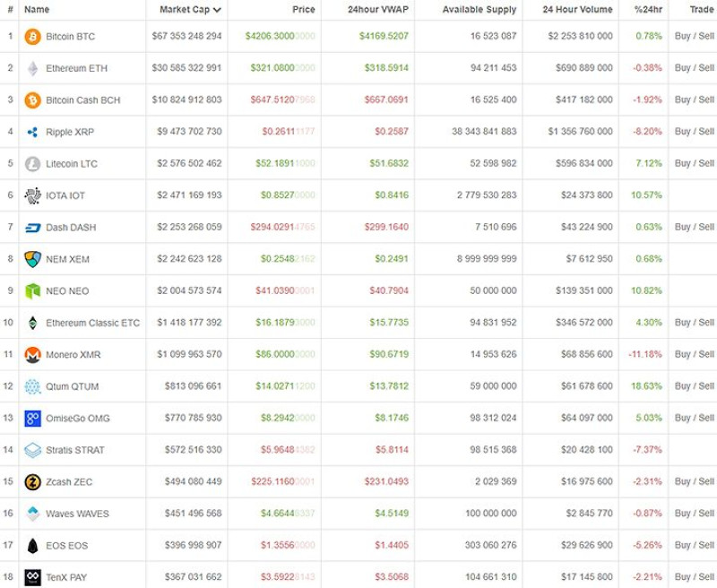This screenshot has height=588, width=717.
Task: Click Buy in the TenX PAY row
Action: coord(683,576)
